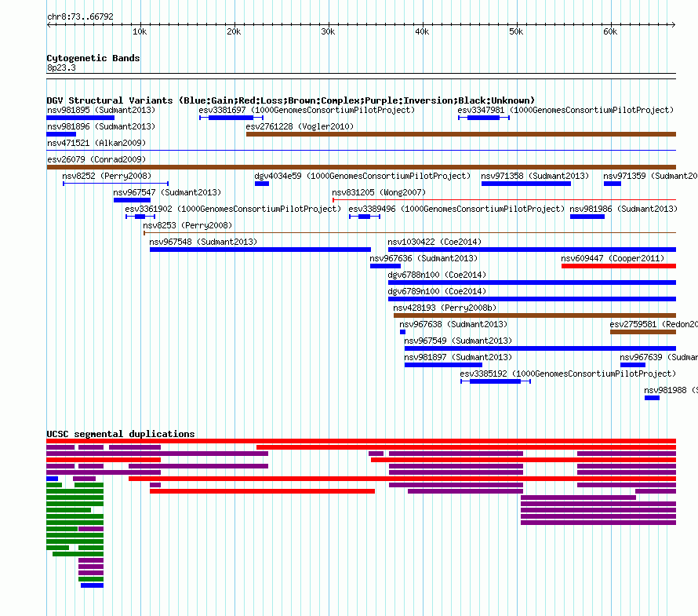Click blue bar under nsv967547

[x=133, y=200]
